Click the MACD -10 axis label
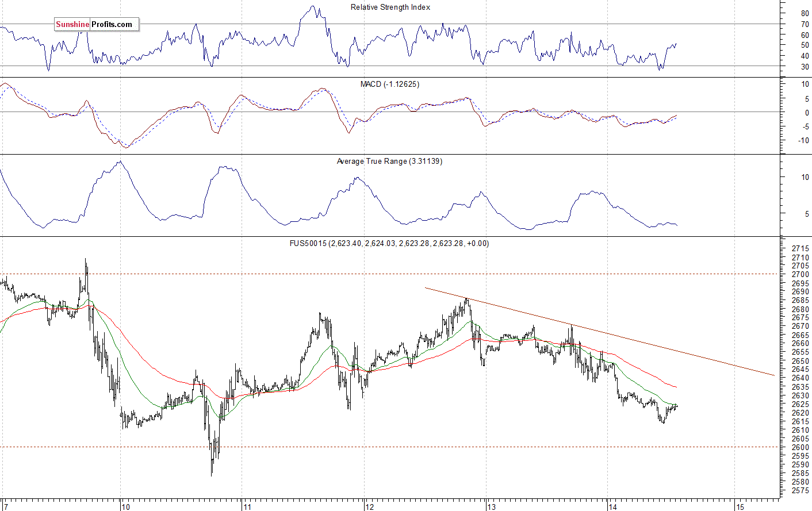 pyautogui.click(x=805, y=141)
